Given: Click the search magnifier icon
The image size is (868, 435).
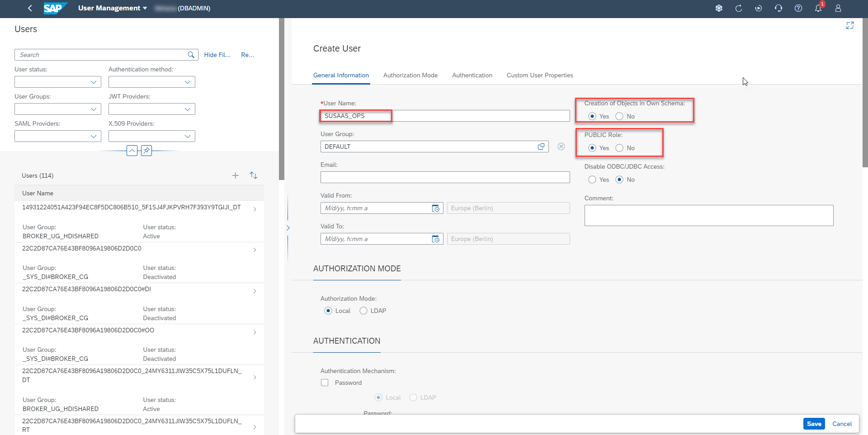Looking at the screenshot, I should click(x=191, y=55).
